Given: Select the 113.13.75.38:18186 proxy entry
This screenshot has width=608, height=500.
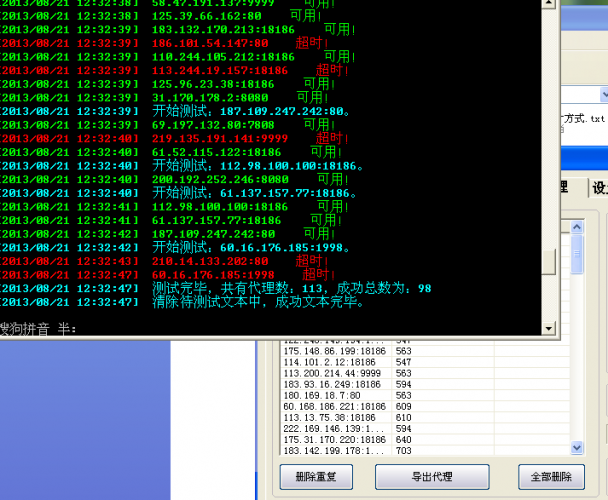Looking at the screenshot, I should point(331,418).
